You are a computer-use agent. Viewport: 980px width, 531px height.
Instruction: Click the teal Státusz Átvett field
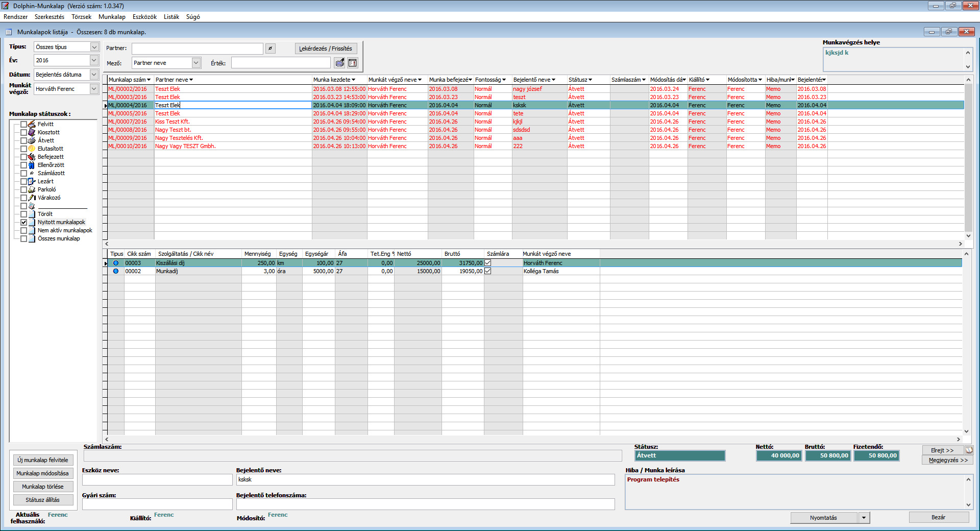pos(679,455)
